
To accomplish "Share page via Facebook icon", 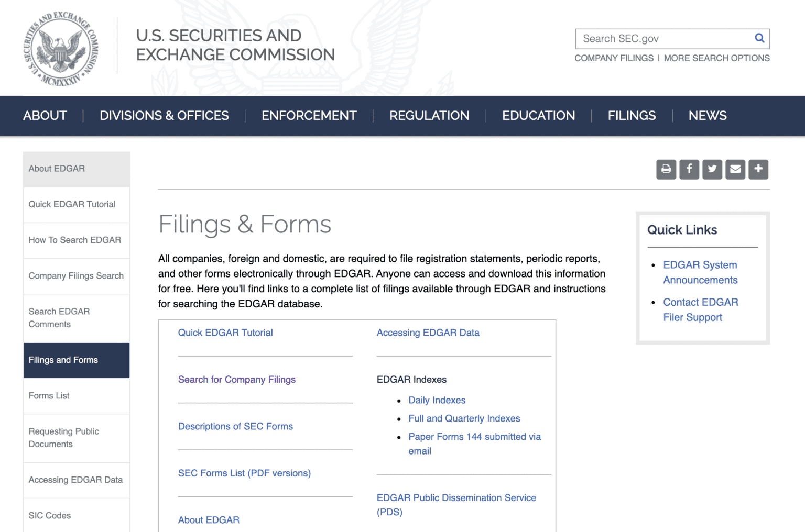I will point(689,169).
